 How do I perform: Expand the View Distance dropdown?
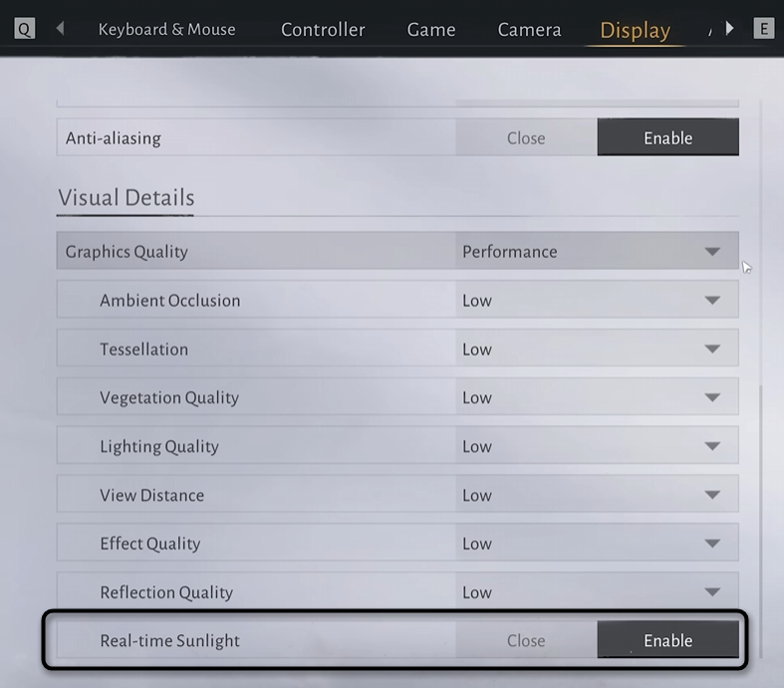click(x=597, y=496)
